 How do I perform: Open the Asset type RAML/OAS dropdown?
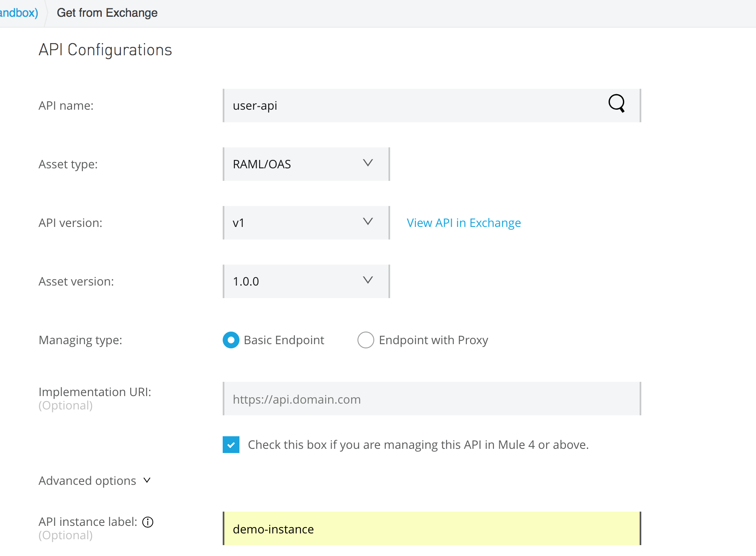306,164
